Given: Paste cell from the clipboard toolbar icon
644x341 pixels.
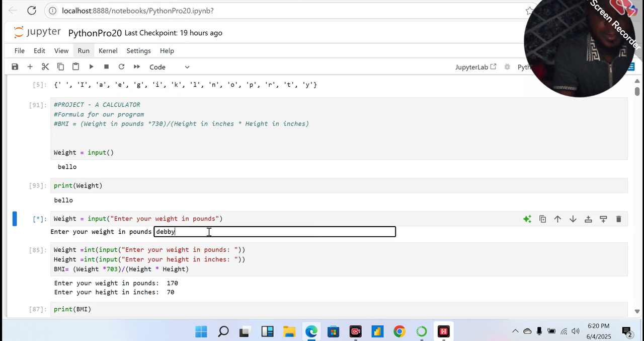Looking at the screenshot, I should click(x=75, y=66).
